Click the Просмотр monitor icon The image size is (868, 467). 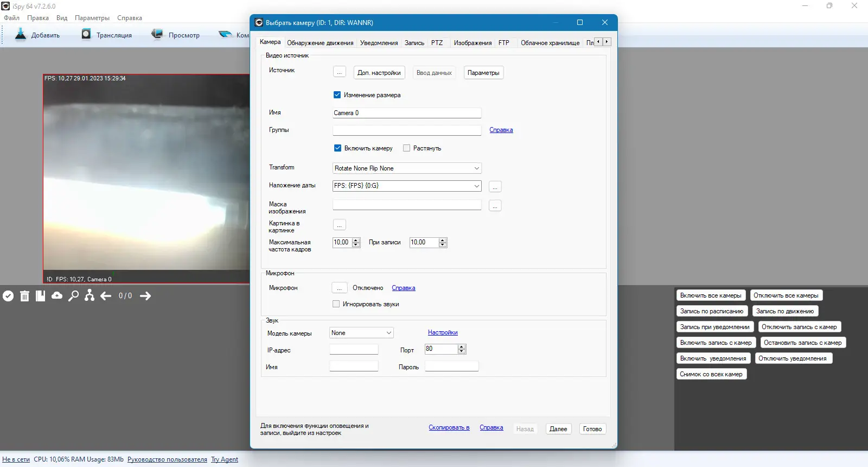157,34
